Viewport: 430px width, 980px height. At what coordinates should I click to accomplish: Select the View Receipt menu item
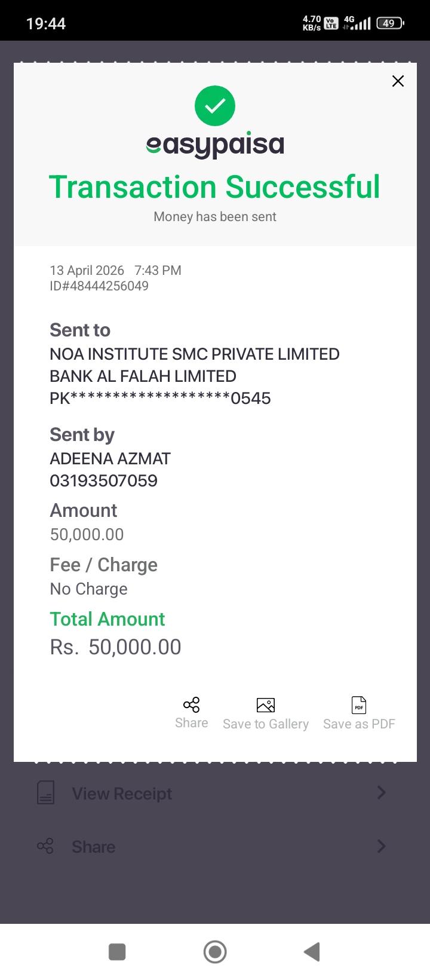coord(122,794)
